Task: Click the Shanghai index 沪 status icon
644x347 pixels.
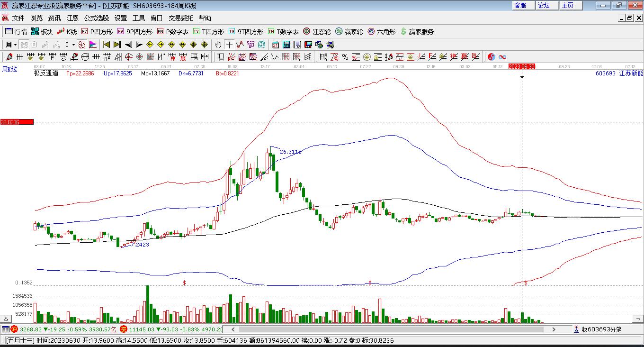Action: coord(14,329)
